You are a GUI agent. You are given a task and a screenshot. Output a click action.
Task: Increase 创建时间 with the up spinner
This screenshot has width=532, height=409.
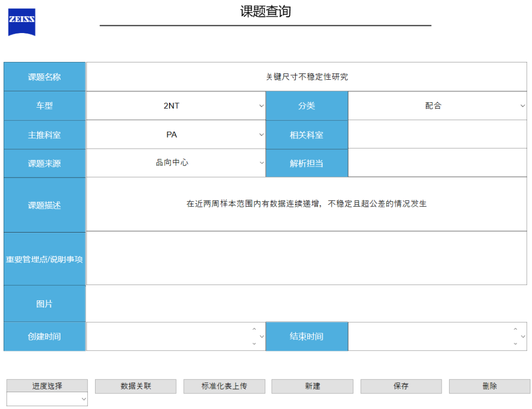pyautogui.click(x=254, y=329)
